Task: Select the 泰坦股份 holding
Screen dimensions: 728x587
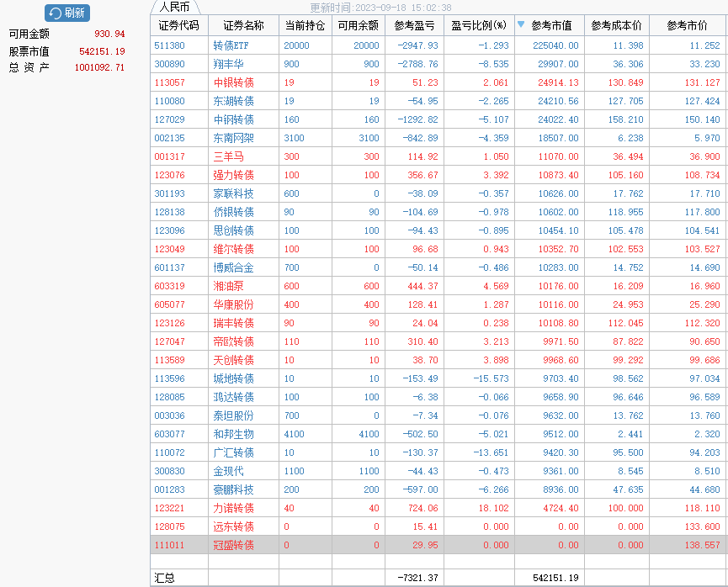Action: (x=233, y=415)
